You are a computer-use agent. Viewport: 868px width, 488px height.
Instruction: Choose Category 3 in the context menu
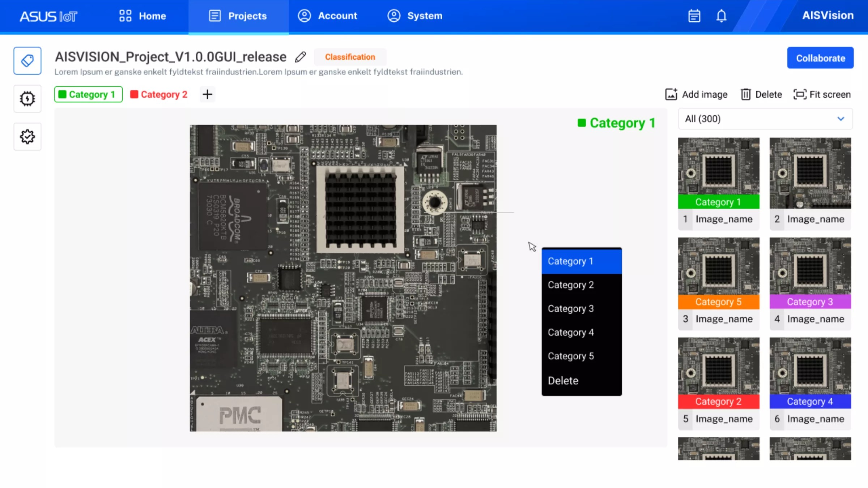click(x=571, y=308)
